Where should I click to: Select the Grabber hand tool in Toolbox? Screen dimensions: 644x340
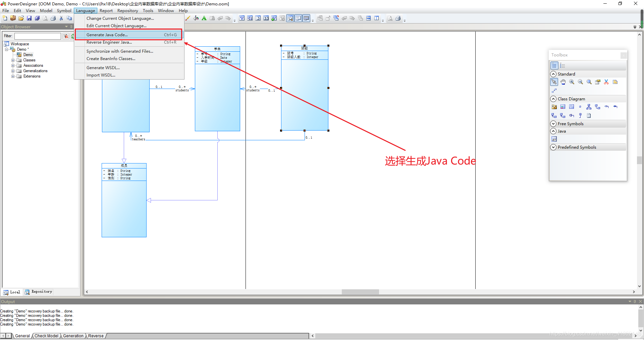(563, 82)
